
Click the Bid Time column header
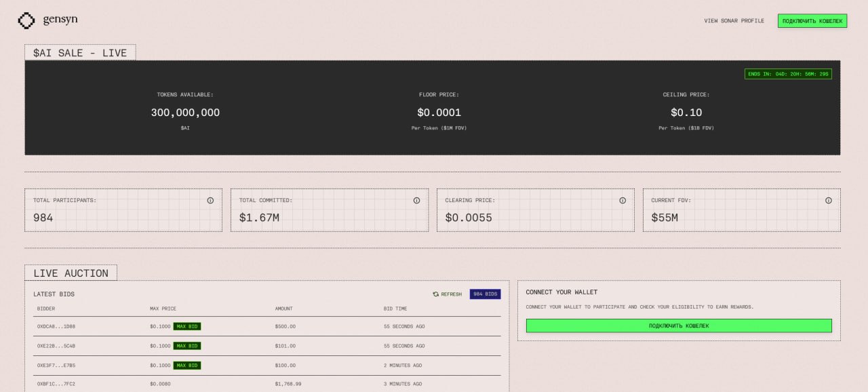point(395,309)
